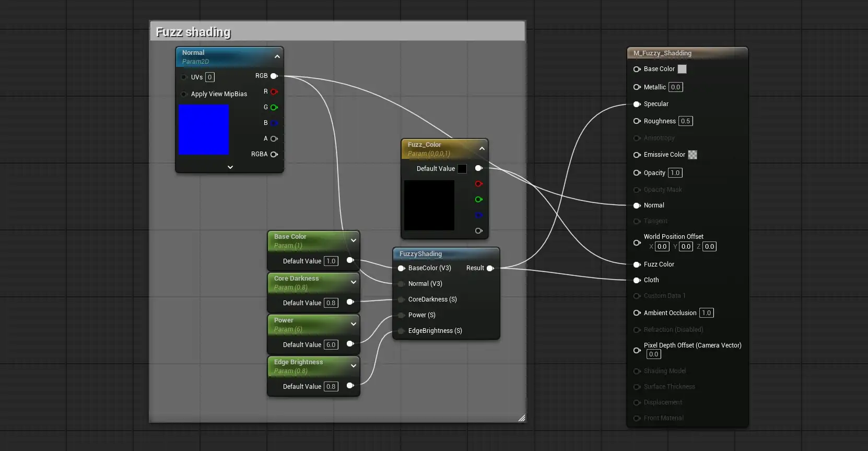Click the A alpha output pin on Normal node
868x451 pixels.
[x=274, y=138]
